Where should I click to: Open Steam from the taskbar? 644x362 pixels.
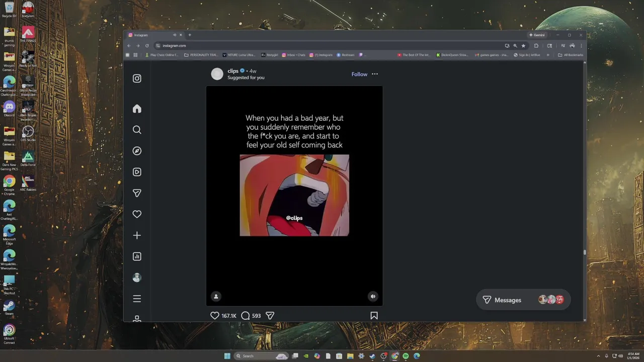pos(372,356)
